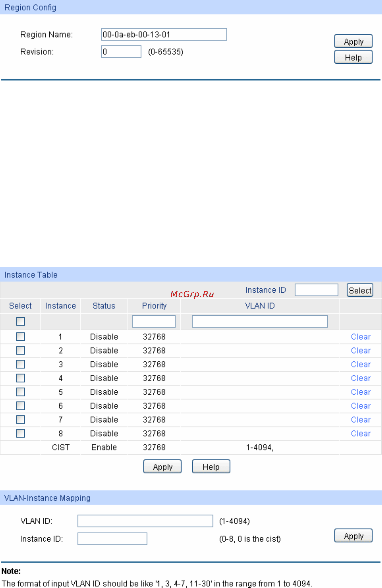Click the Select button beside Instance ID

[x=360, y=290]
